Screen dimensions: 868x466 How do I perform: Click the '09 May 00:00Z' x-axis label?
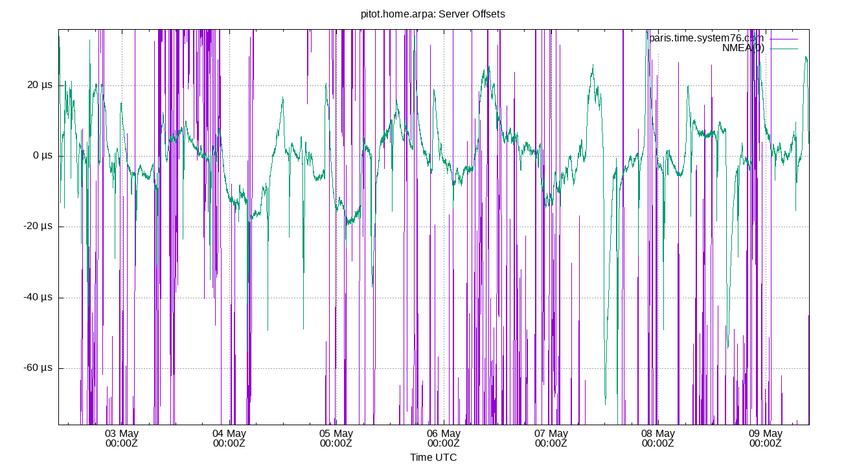[765, 438]
